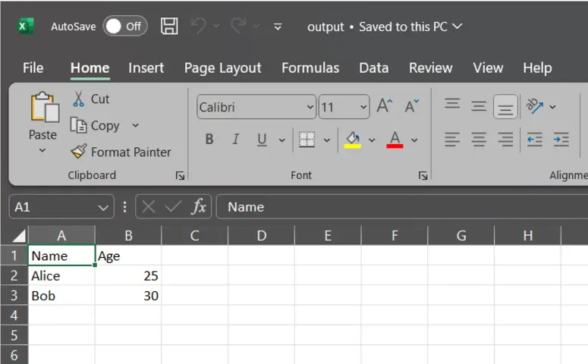This screenshot has width=588, height=364.
Task: Select the Home ribbon tab
Action: click(x=90, y=67)
